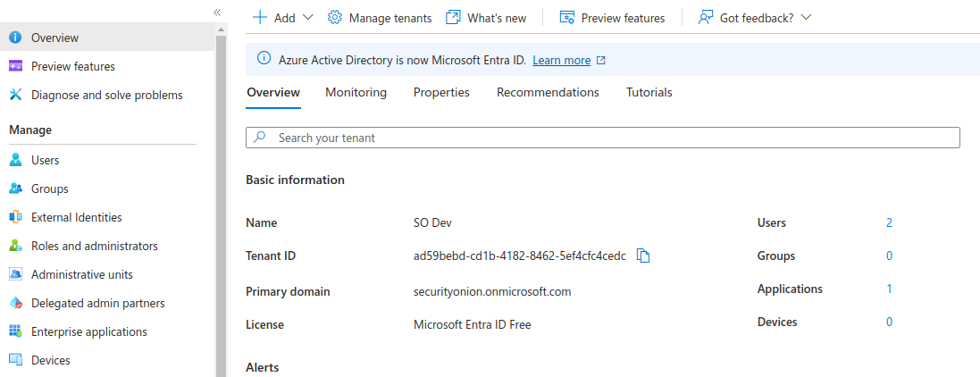The width and height of the screenshot is (980, 377).
Task: Follow the Learn more link
Action: click(x=561, y=61)
